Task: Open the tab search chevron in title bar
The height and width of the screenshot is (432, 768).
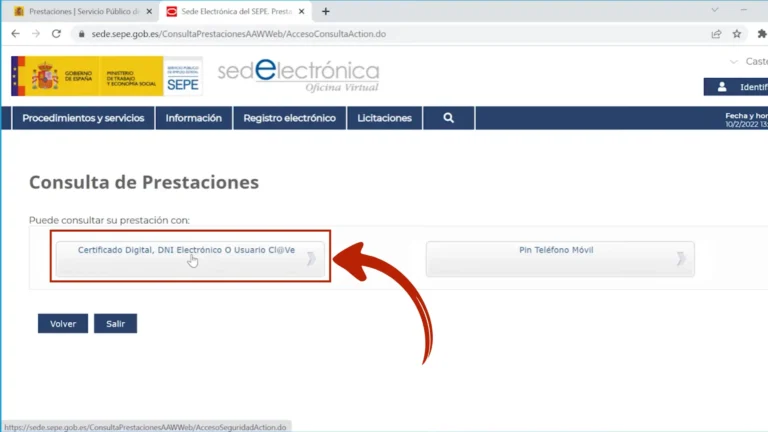Action: click(715, 10)
